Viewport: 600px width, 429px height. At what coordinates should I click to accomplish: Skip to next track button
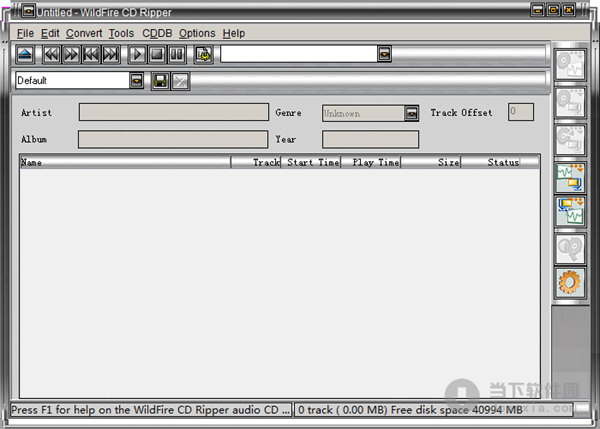(111, 54)
